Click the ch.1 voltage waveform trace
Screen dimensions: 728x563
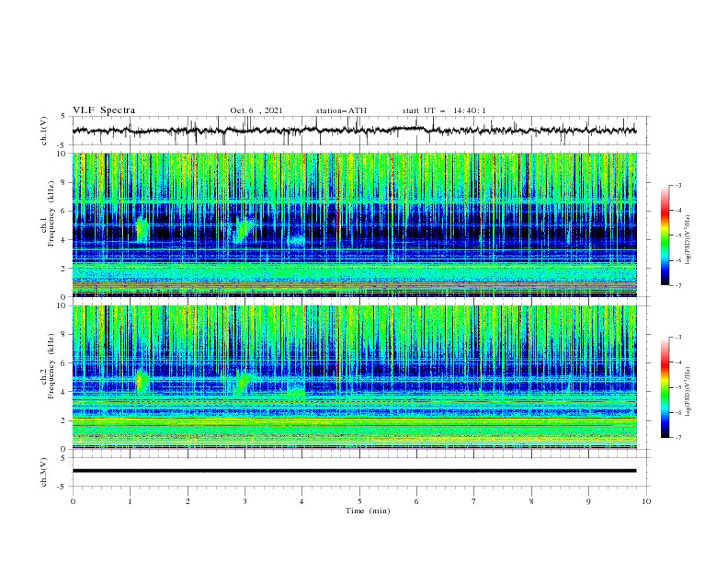click(354, 131)
